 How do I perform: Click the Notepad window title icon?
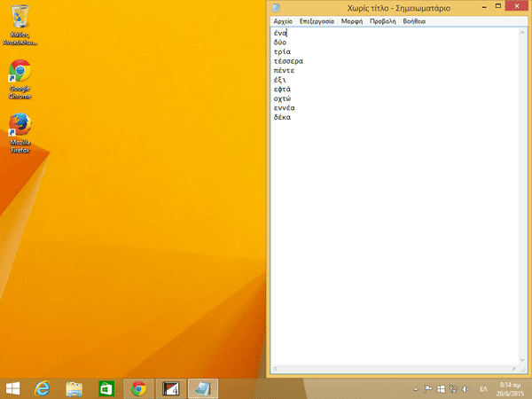[x=276, y=8]
